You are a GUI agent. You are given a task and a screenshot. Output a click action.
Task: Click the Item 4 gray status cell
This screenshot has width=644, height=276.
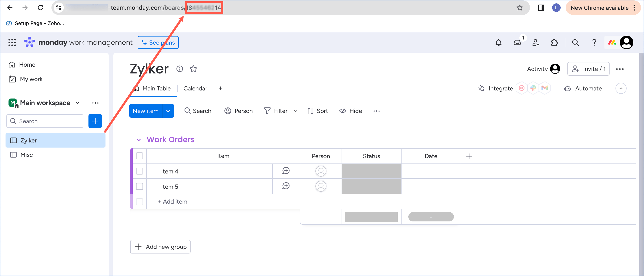371,171
